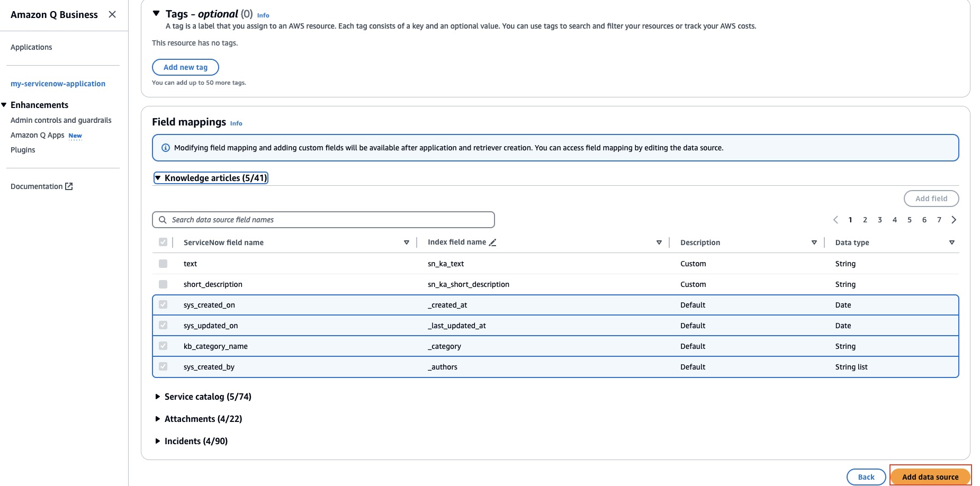The image size is (980, 486).
Task: Toggle the sys_created_on row checkbox
Action: [x=163, y=304]
